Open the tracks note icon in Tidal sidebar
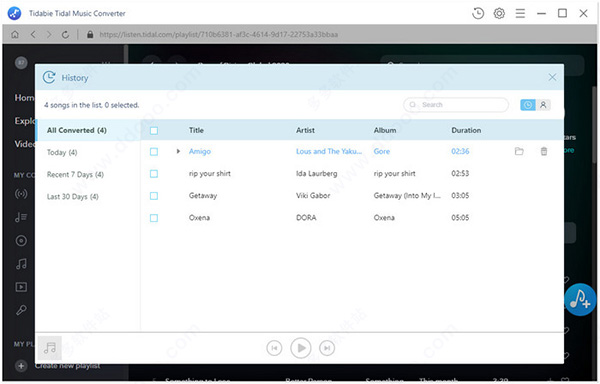This screenshot has width=600, height=384. pos(21,264)
